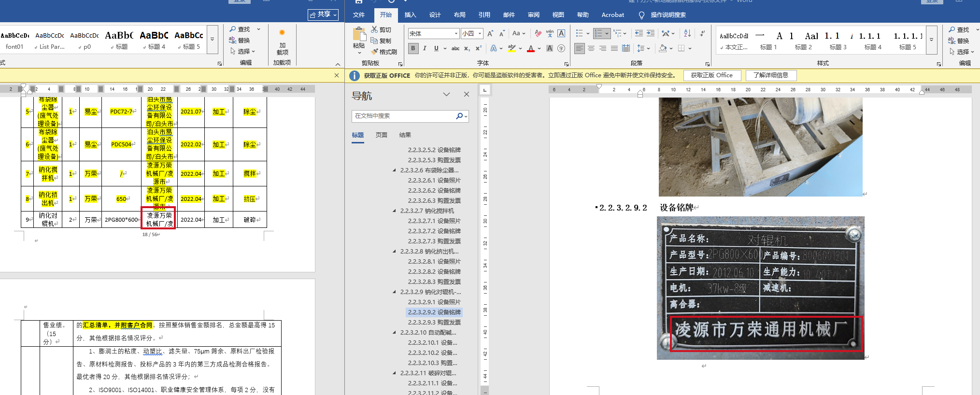Screen dimensions: 980x395
Task: Switch to the 插入 ribbon tab
Action: 410,15
